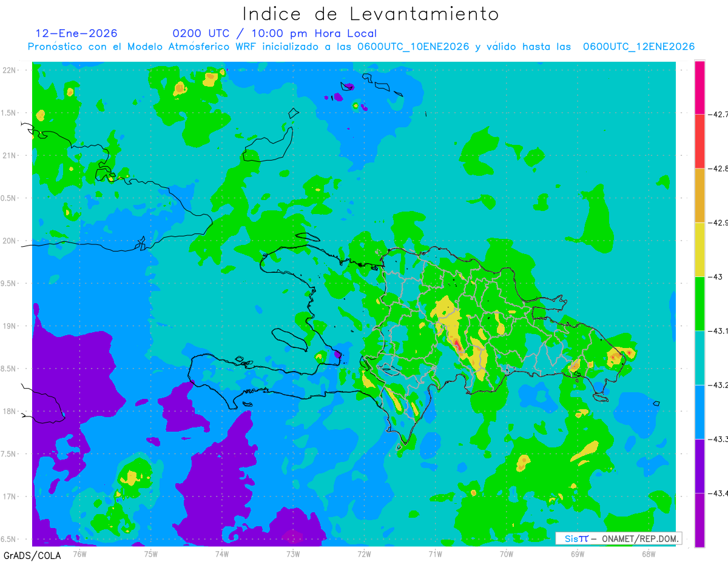This screenshot has height=562, width=728.
Task: Click the colorbar value '-42.8'
Action: point(719,169)
